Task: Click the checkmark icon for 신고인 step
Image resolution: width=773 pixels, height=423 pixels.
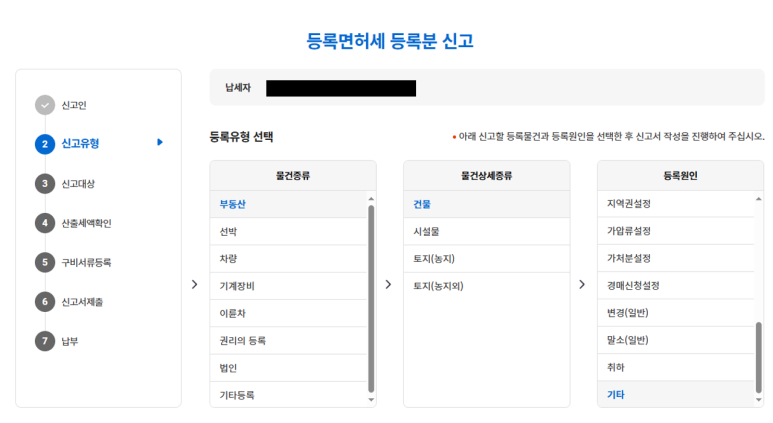Action: (45, 105)
